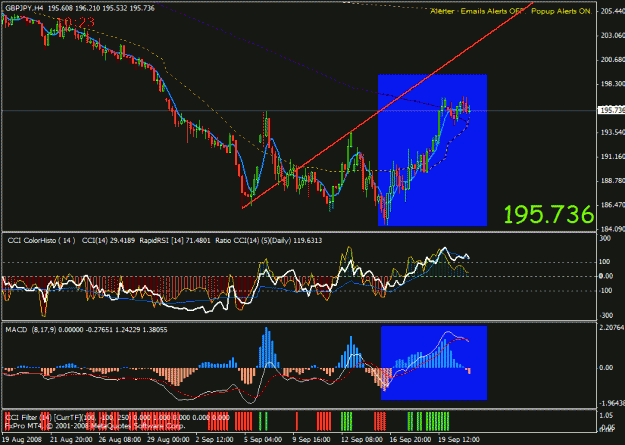This screenshot has height=445, width=625.
Task: Click the 19 Sep 12:00 time label
Action: [x=458, y=439]
